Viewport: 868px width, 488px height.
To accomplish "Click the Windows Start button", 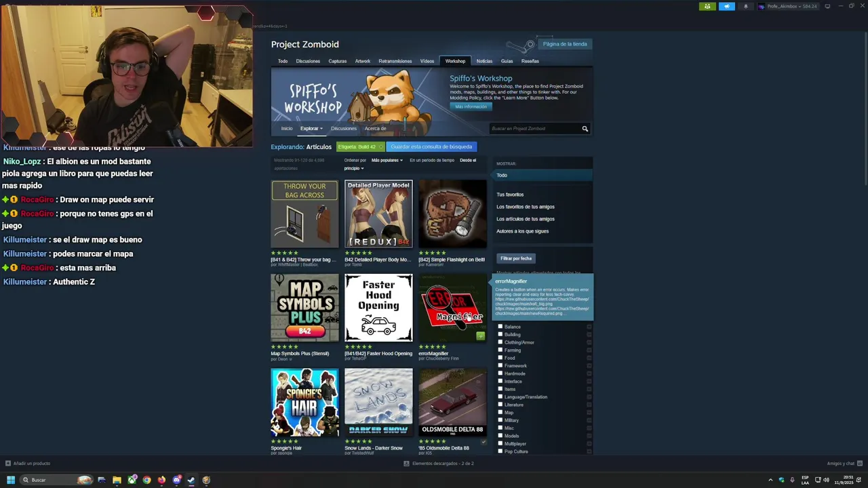I will coord(11,480).
